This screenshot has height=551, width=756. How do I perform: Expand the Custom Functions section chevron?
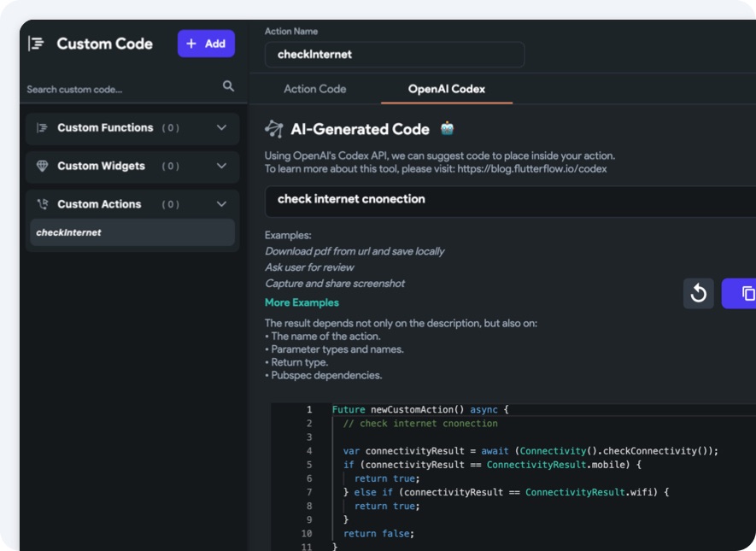click(221, 128)
